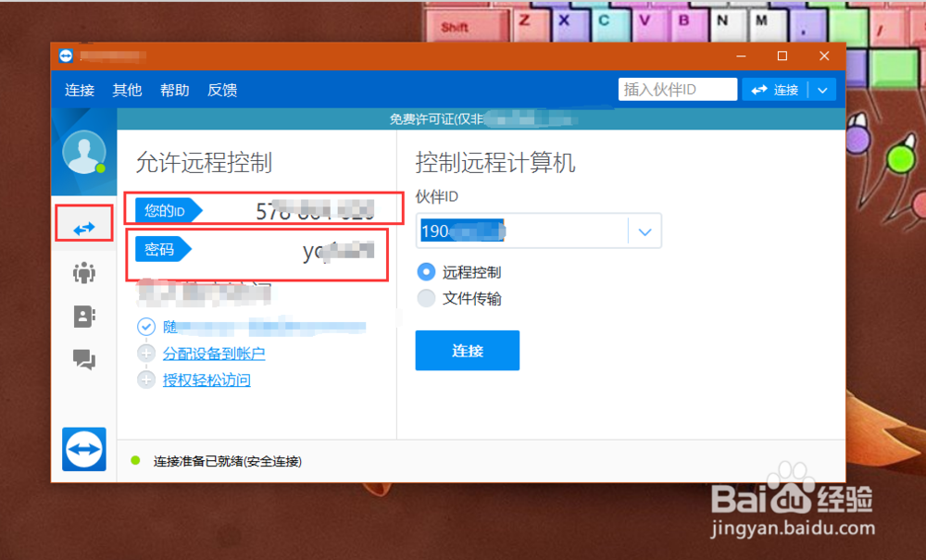Open the chat panel icon in sidebar
The height and width of the screenshot is (560, 926).
(83, 360)
